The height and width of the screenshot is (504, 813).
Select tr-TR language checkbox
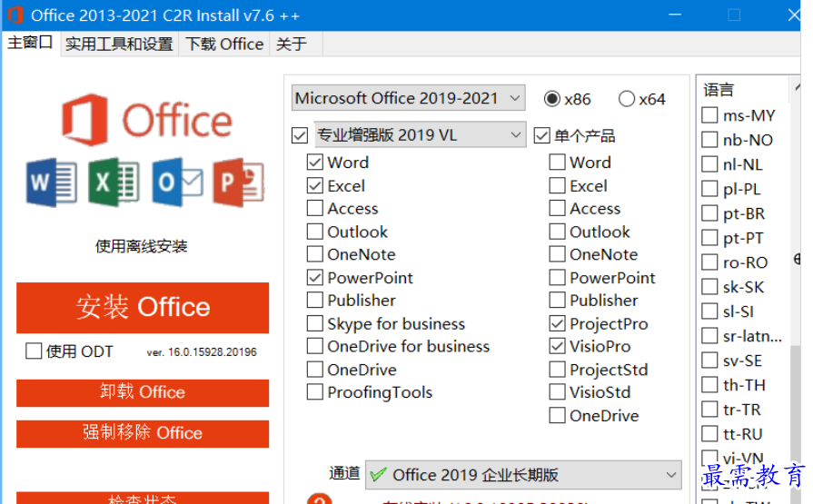pos(709,410)
